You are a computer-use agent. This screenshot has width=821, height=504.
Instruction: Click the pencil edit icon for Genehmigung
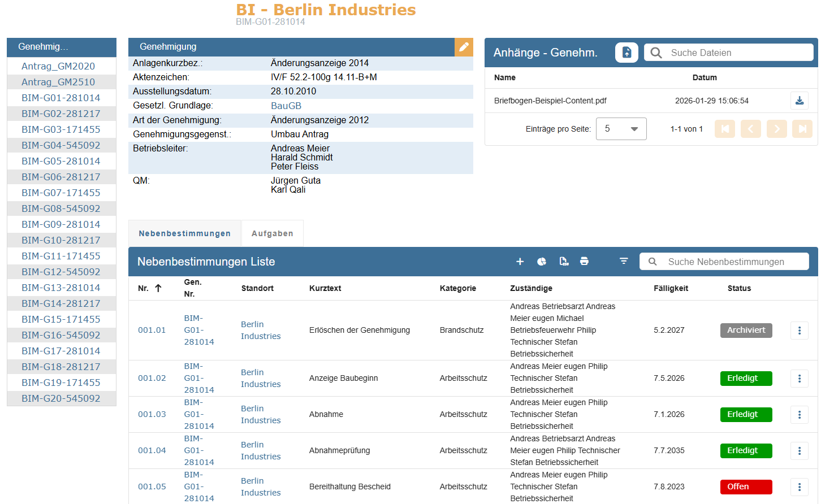tap(464, 47)
